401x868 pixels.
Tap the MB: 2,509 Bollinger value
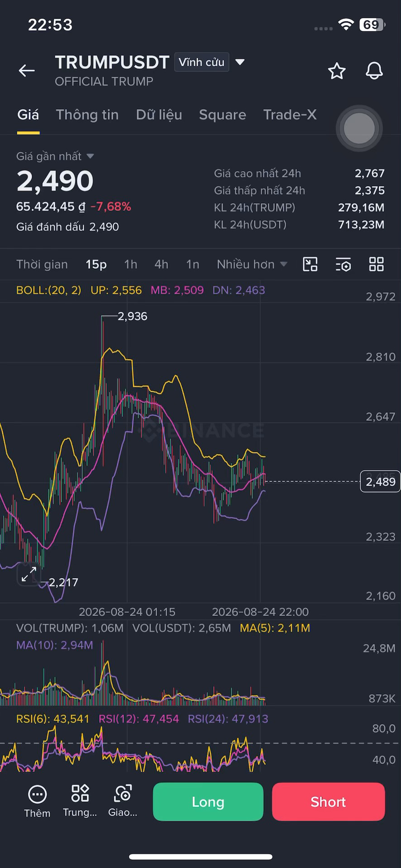coord(177,290)
